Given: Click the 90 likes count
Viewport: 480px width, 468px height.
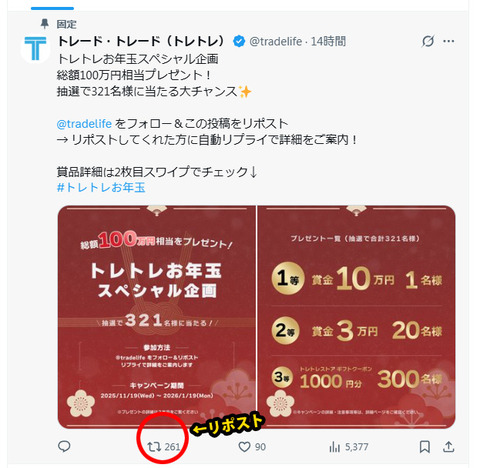Looking at the screenshot, I should tap(260, 447).
